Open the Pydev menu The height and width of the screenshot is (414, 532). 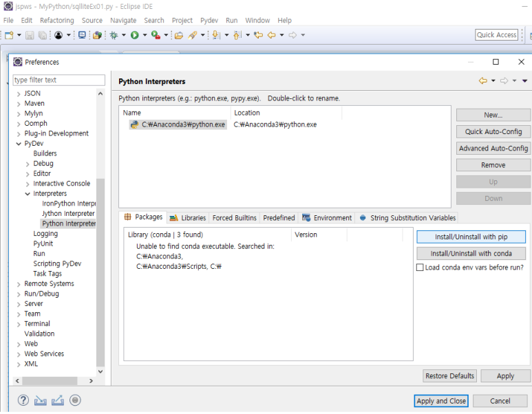pyautogui.click(x=209, y=21)
